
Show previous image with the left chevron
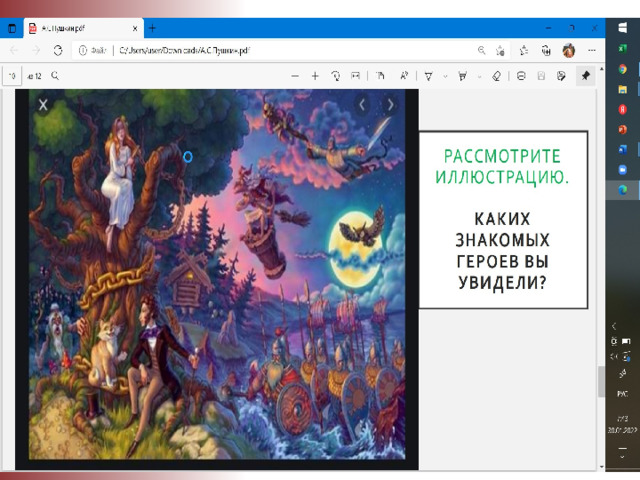[x=362, y=105]
